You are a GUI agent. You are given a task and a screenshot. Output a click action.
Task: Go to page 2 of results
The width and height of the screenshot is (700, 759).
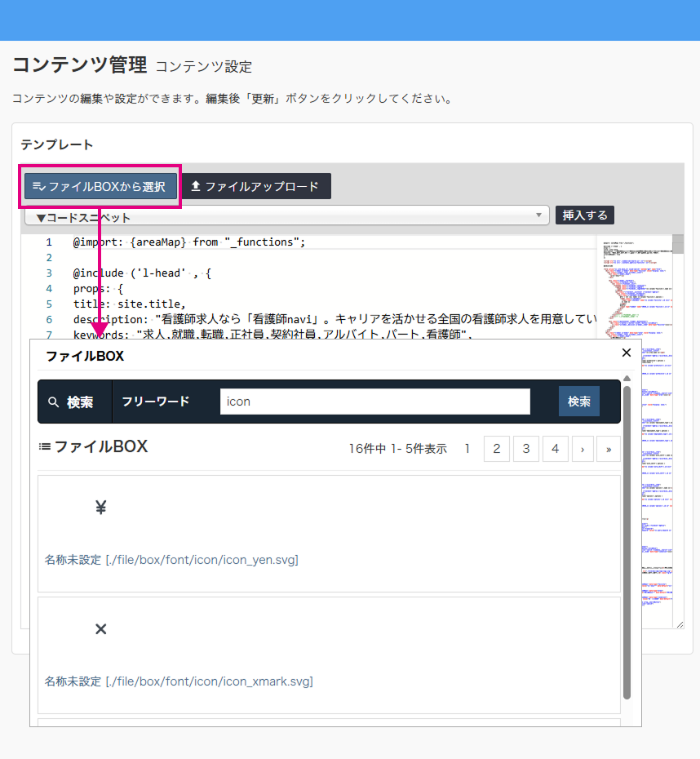(x=496, y=449)
